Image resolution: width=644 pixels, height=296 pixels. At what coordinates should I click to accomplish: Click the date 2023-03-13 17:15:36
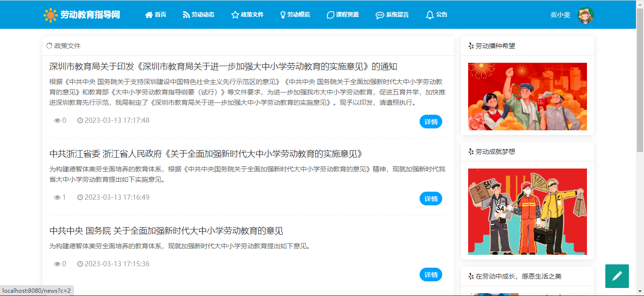click(117, 264)
